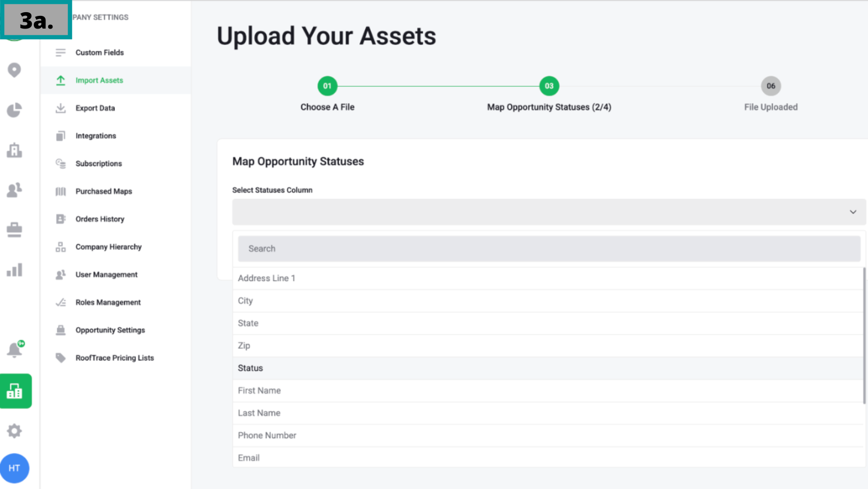The height and width of the screenshot is (489, 868).
Task: Choose Zip option from dropdown list
Action: click(548, 346)
